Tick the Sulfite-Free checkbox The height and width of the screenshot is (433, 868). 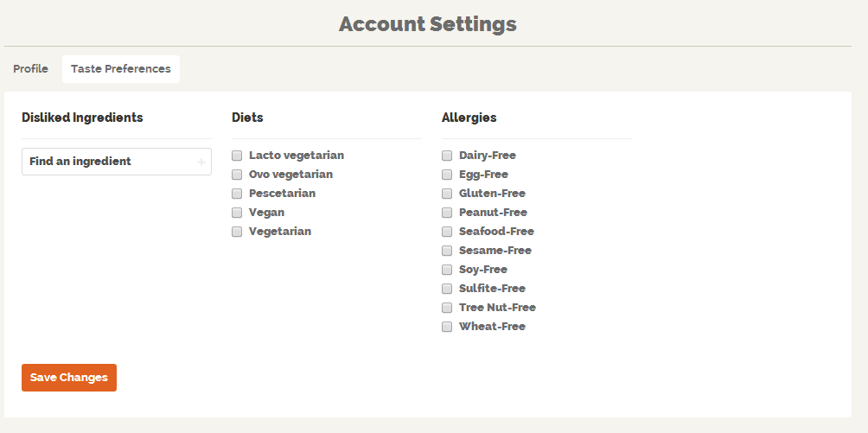(x=447, y=289)
